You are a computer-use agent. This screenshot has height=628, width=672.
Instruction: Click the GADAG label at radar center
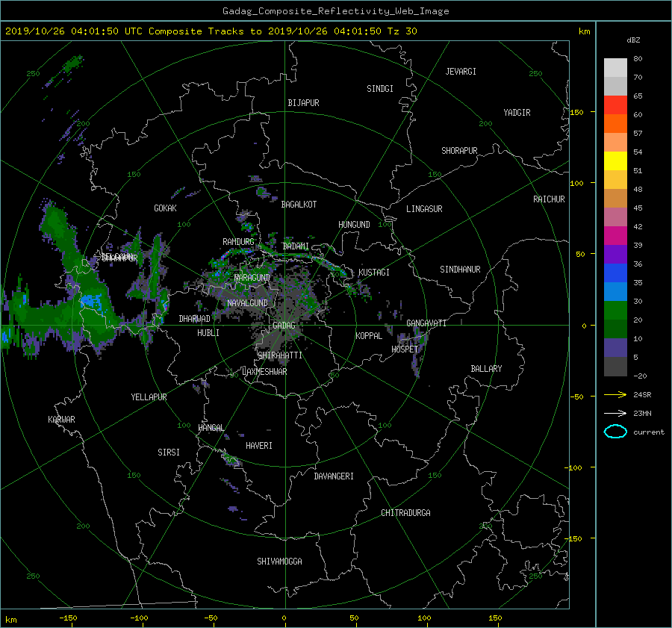click(284, 326)
